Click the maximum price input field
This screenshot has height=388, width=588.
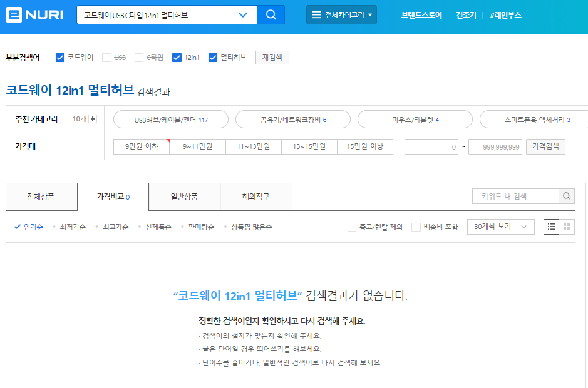(495, 147)
